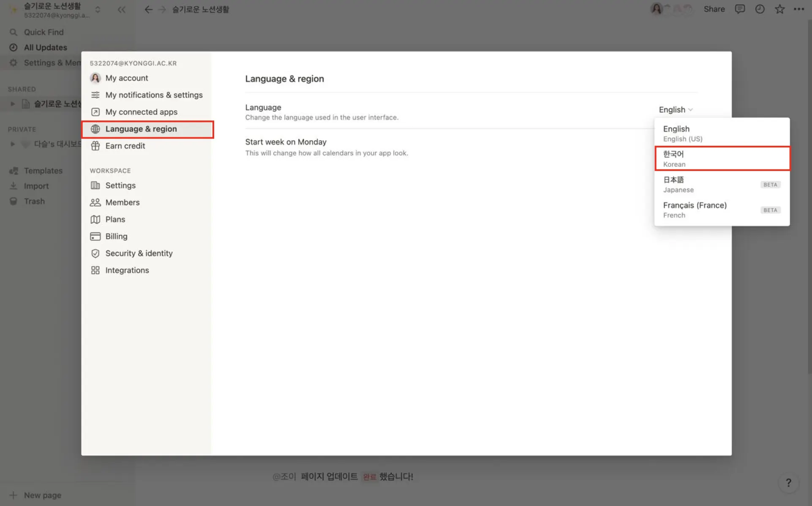Click the back arrow navigation icon
Screen dimensions: 812x506
pos(148,9)
